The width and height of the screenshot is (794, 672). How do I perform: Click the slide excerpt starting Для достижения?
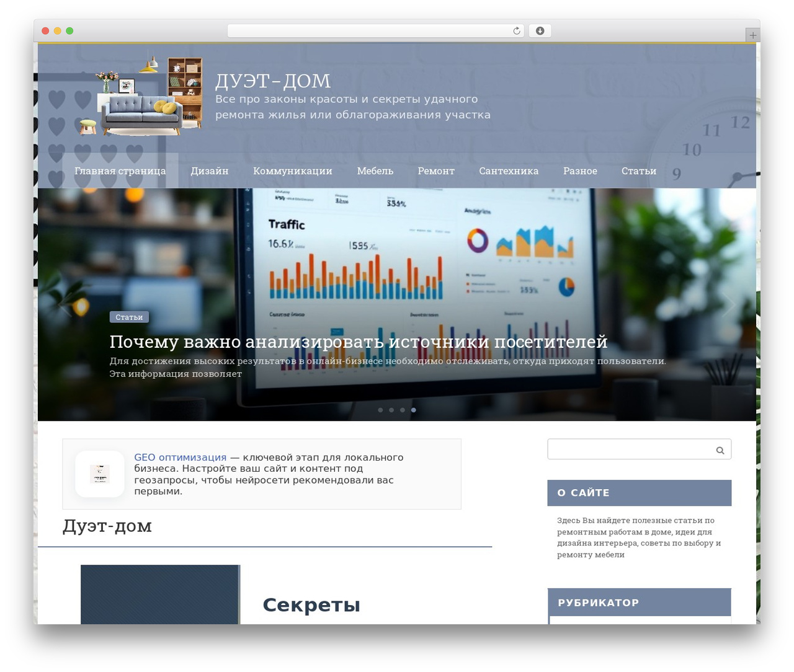click(x=388, y=368)
